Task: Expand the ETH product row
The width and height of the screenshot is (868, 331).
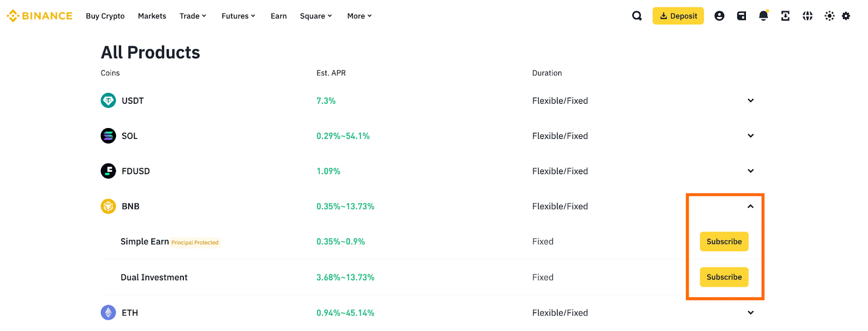Action: point(750,313)
